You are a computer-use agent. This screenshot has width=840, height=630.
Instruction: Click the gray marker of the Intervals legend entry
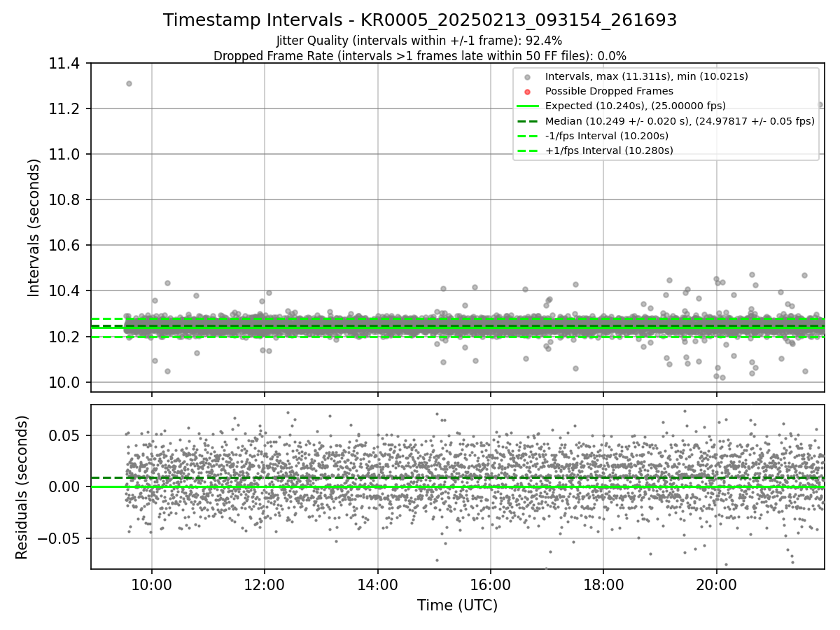coord(528,77)
